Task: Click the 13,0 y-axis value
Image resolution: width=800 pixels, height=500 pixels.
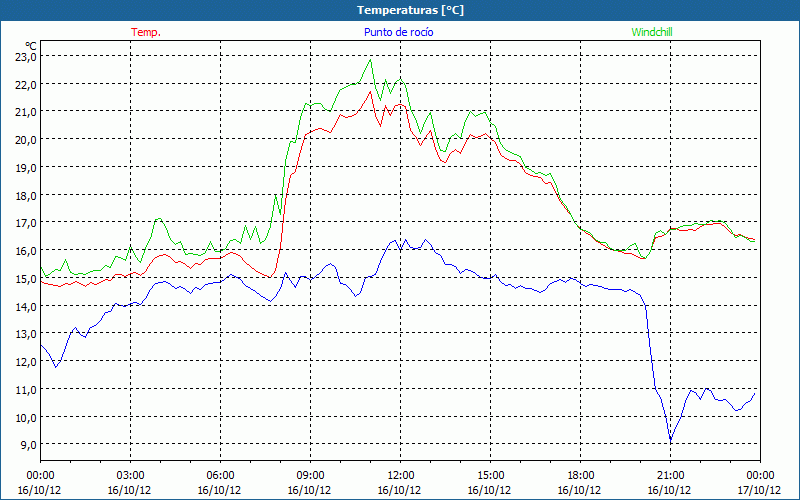Action: (x=26, y=334)
